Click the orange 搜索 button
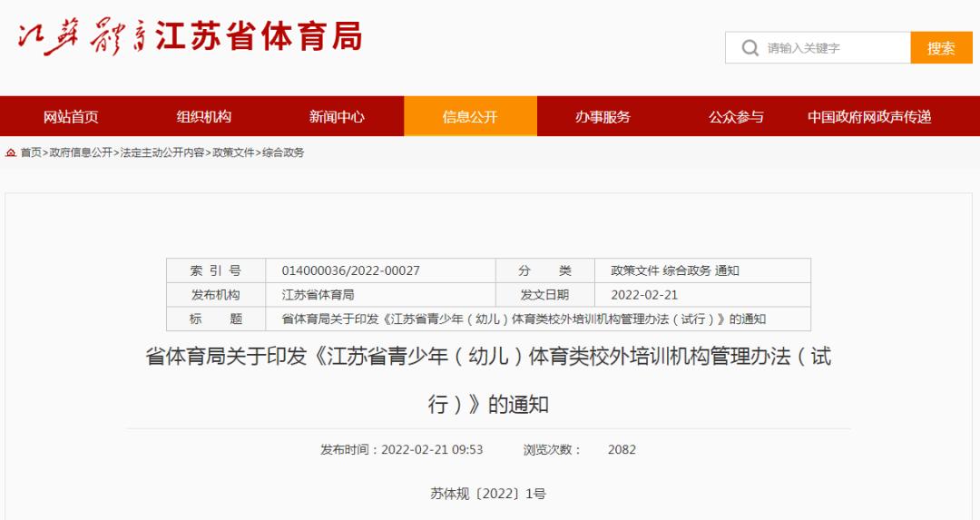This screenshot has height=520, width=980. click(941, 48)
